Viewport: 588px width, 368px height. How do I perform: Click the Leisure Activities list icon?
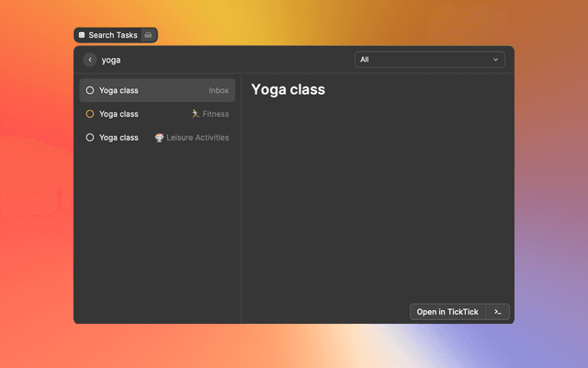(160, 138)
